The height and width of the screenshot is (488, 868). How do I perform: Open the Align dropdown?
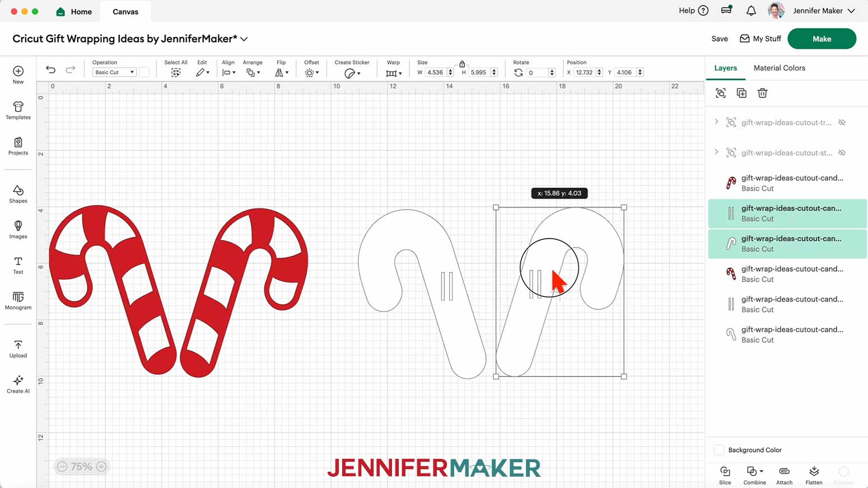(228, 73)
